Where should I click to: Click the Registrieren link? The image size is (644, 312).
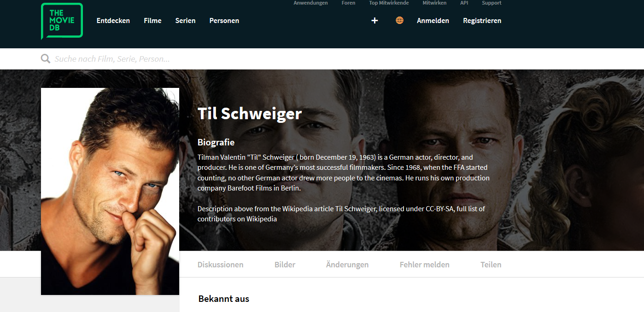pos(482,21)
